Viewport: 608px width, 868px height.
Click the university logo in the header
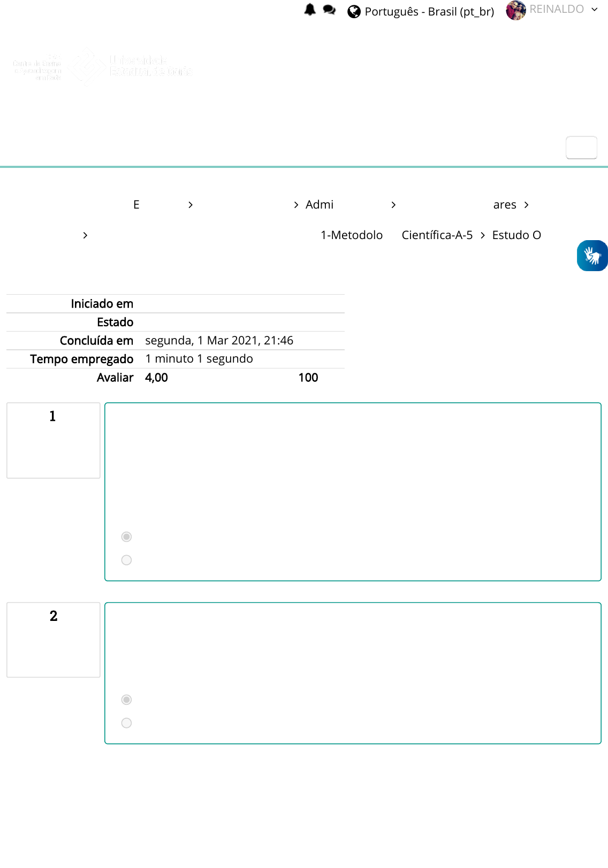[102, 67]
